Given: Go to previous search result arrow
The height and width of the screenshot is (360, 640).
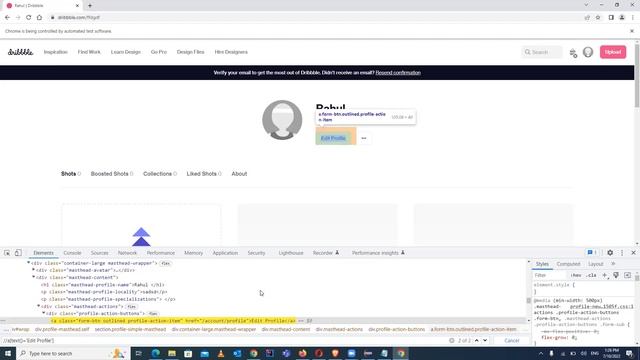Looking at the screenshot, I should (x=476, y=340).
